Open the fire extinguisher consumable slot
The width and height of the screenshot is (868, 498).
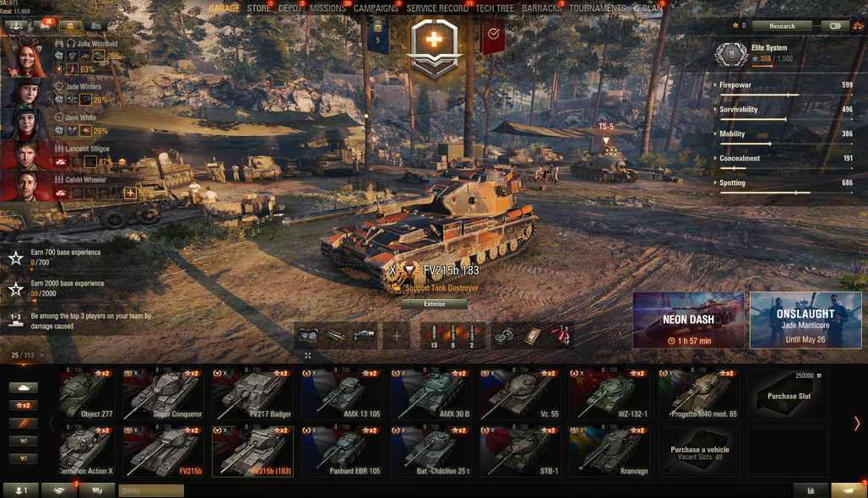point(560,335)
